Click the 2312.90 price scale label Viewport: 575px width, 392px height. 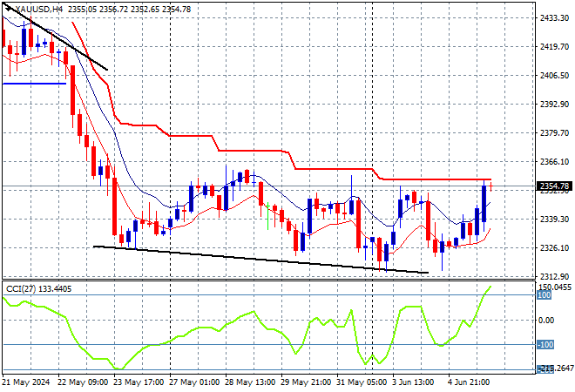pos(554,276)
